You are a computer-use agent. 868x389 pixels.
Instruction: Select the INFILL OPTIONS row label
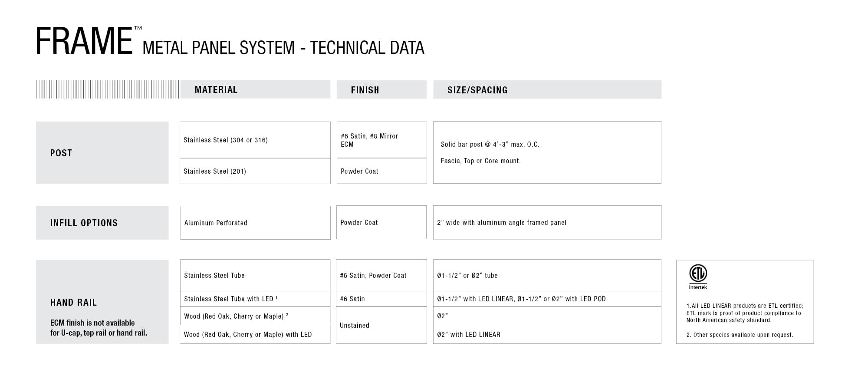click(x=84, y=223)
